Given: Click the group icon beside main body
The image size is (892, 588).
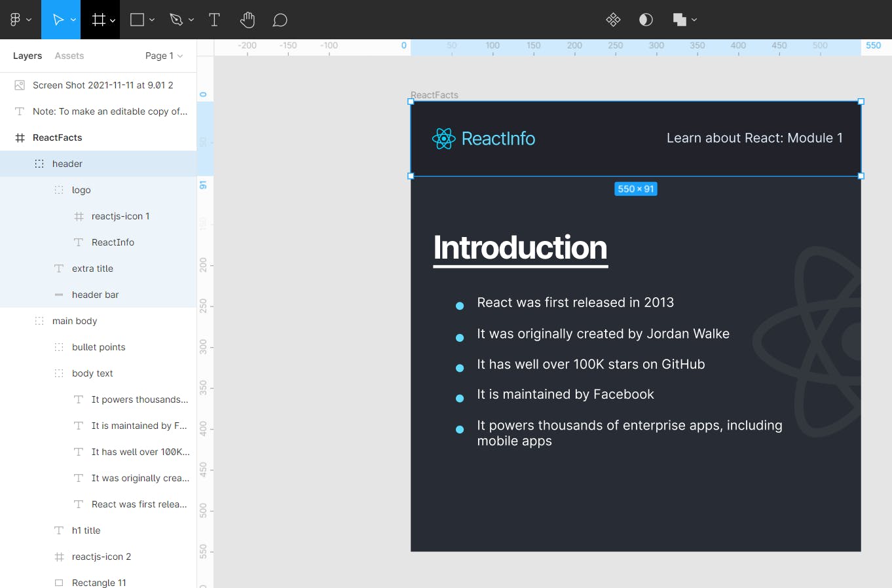Looking at the screenshot, I should coord(39,321).
